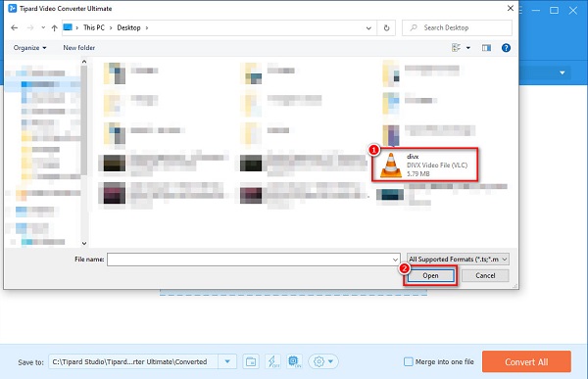This screenshot has height=379, width=588.
Task: Click the divx file name text
Action: [413, 157]
